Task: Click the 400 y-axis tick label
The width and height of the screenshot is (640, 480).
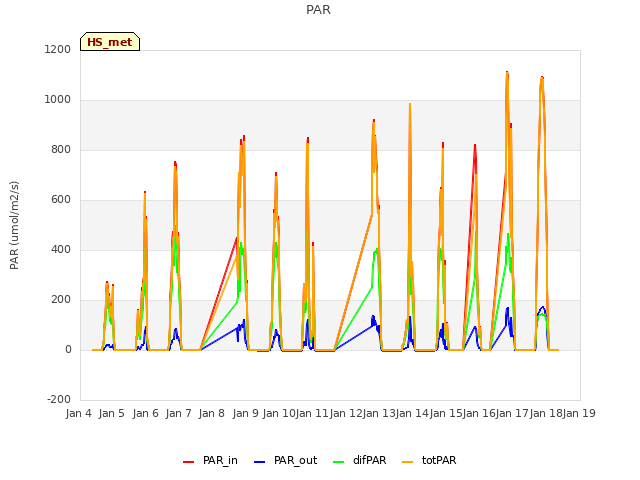Action: point(61,249)
